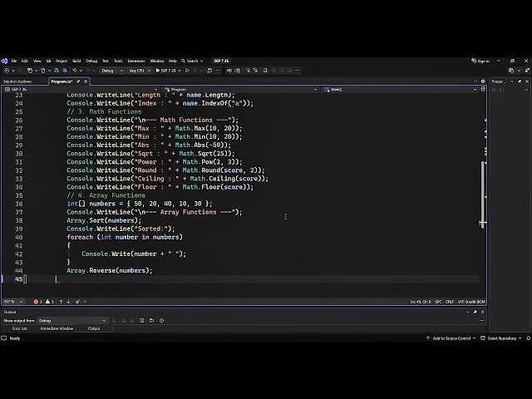Click the Increase Indent toolbar icon
Viewport: 532px width, 399px height.
click(x=255, y=71)
